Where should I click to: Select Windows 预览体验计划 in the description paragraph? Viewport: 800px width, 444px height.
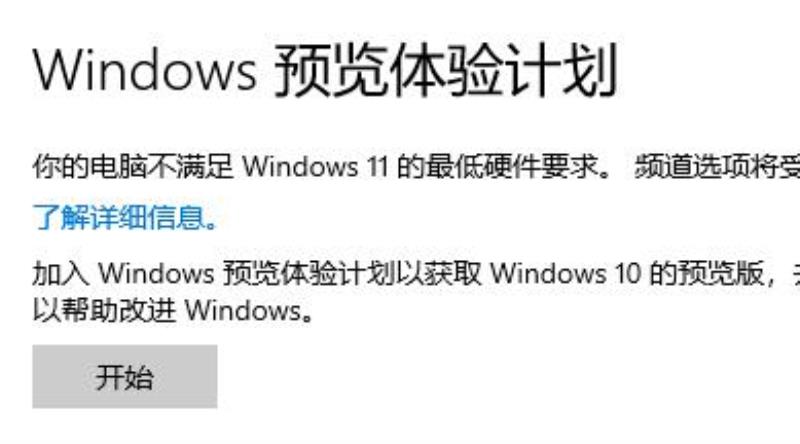[247, 273]
